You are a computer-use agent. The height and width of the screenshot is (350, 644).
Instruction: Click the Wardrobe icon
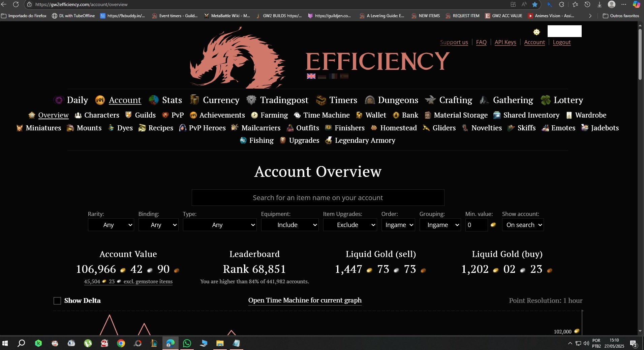[x=569, y=115]
